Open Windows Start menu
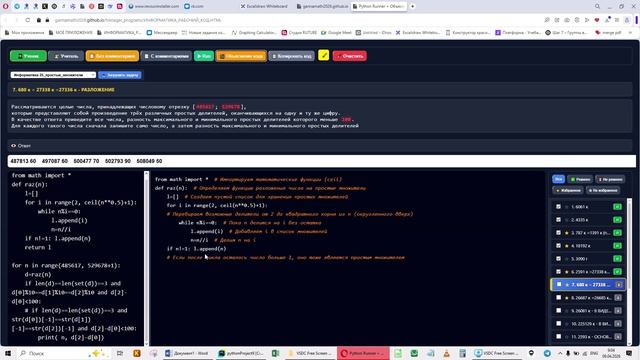This screenshot has height=360, width=640. (8, 353)
